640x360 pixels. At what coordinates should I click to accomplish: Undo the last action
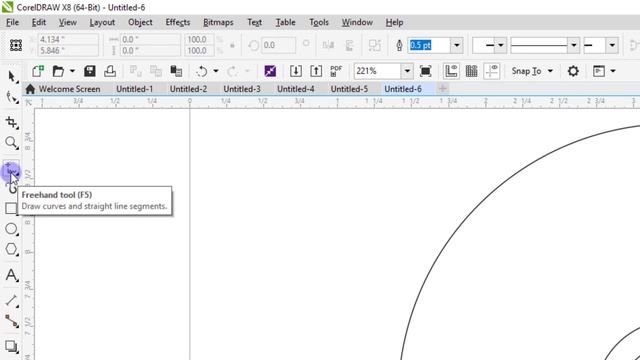(x=201, y=71)
